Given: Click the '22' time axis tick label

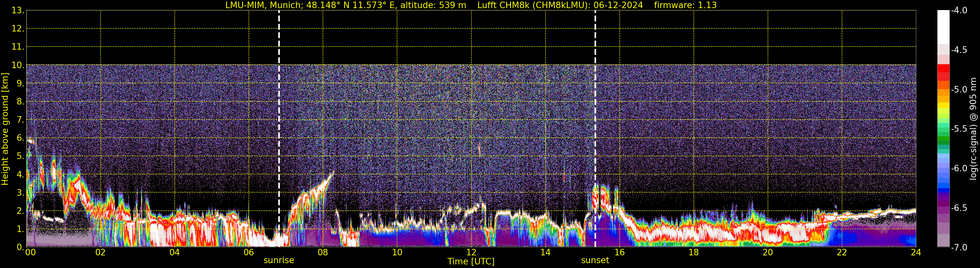Looking at the screenshot, I should tap(842, 252).
